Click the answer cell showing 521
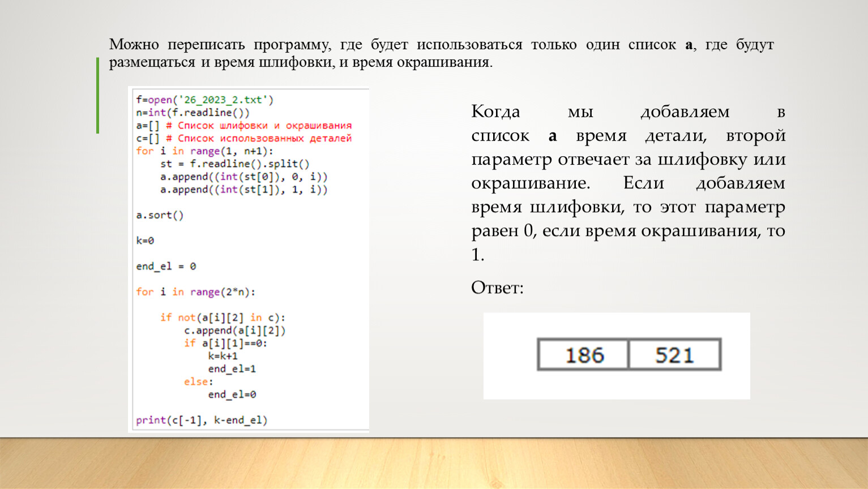868x489 pixels. [674, 355]
